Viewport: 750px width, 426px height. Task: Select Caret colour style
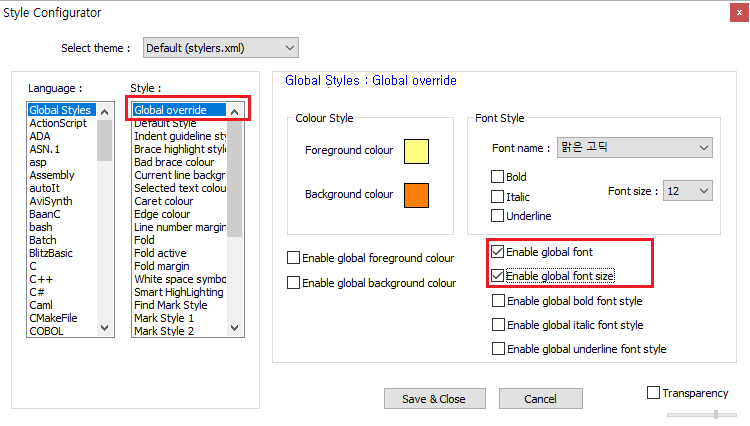[x=179, y=201]
